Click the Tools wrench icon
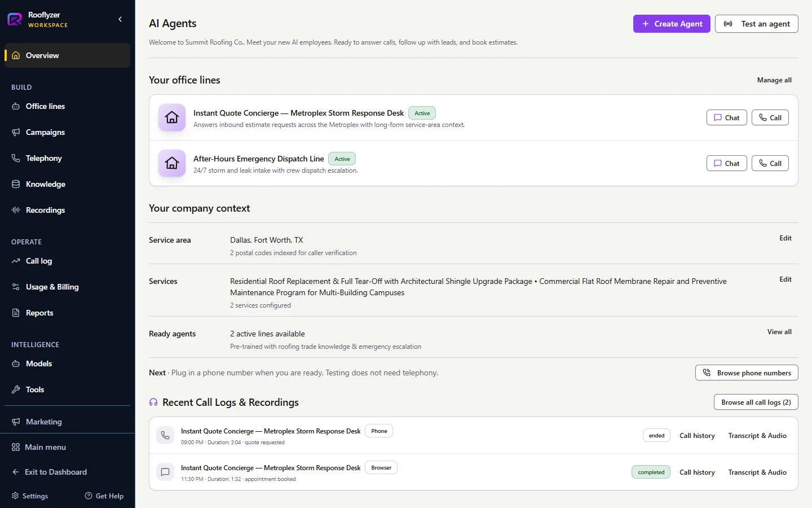Viewport: 812px width, 508px height. tap(16, 389)
